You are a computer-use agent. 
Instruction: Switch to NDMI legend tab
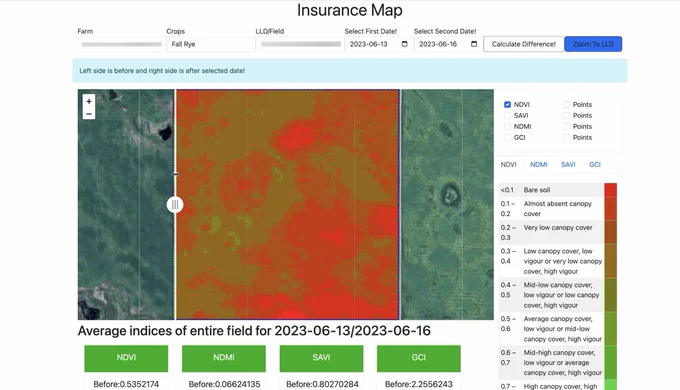539,164
